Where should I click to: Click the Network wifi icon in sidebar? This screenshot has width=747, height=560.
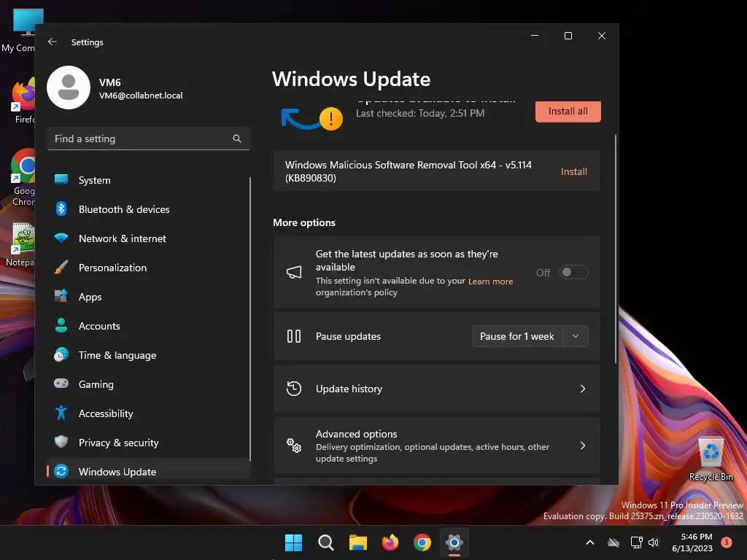tap(61, 238)
